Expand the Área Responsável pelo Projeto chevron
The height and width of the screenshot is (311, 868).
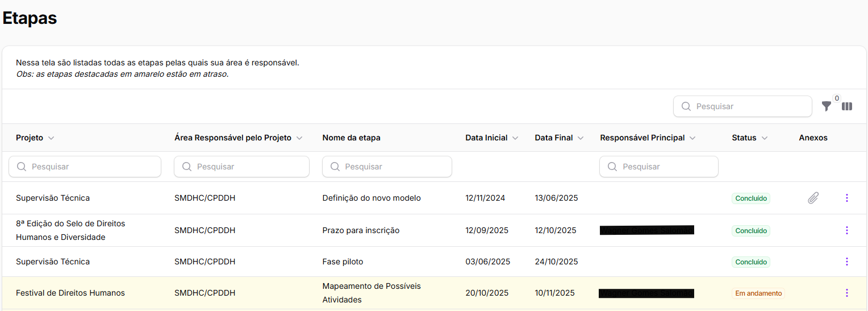click(299, 138)
